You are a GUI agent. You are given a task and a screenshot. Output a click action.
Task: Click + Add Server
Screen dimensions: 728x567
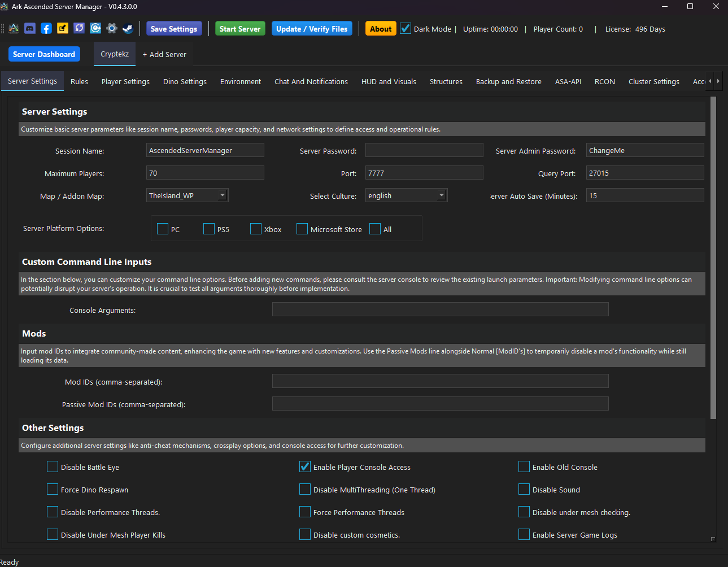point(164,54)
